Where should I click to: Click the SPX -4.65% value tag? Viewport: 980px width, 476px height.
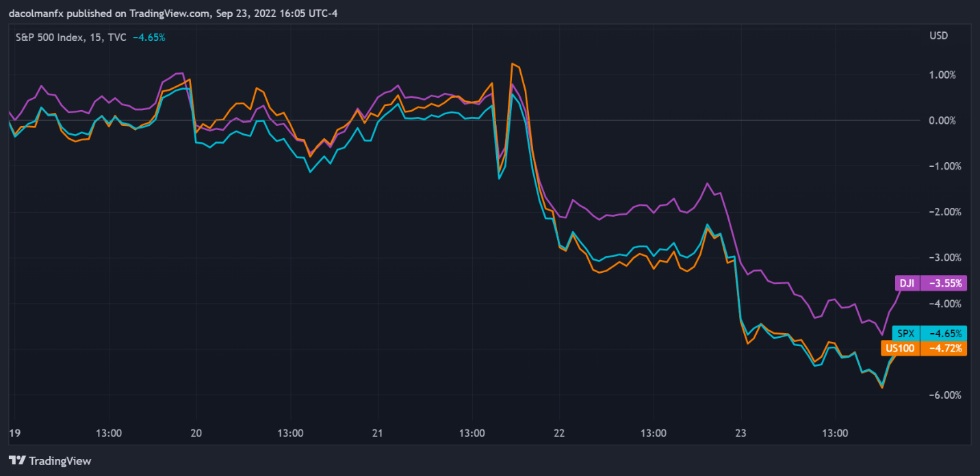pyautogui.click(x=944, y=334)
